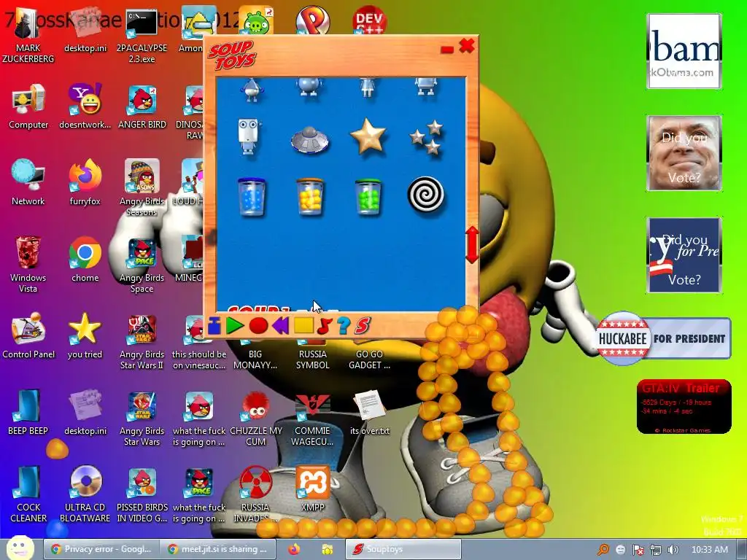
Task: Choose the yellow balls bin toy
Action: (x=309, y=197)
